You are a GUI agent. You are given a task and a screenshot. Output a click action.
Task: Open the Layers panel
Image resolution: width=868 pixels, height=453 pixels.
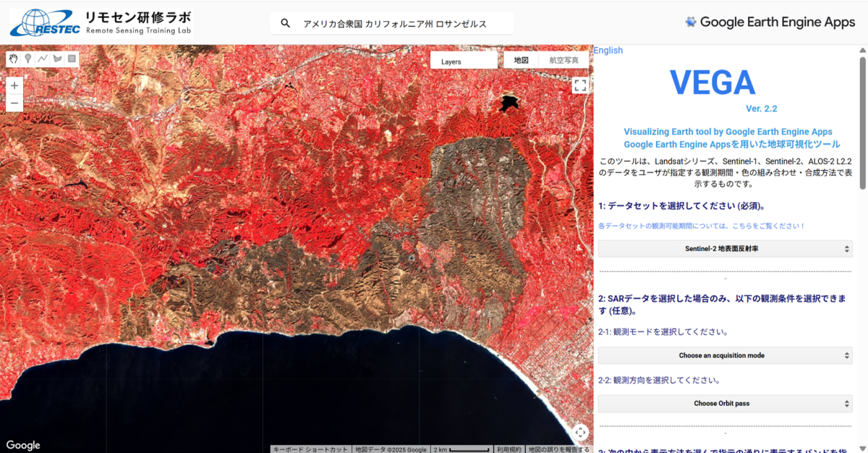[463, 61]
